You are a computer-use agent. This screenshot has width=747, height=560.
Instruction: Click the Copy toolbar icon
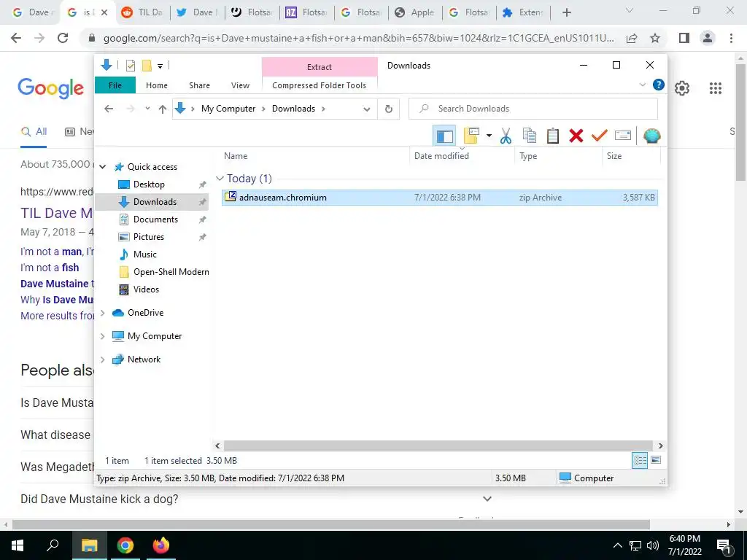pyautogui.click(x=530, y=136)
